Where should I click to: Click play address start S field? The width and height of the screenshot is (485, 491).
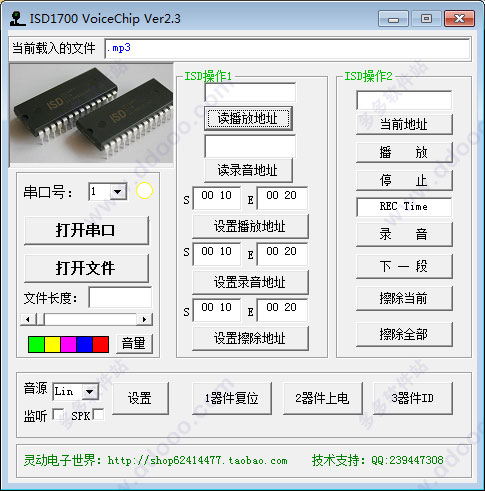click(217, 198)
